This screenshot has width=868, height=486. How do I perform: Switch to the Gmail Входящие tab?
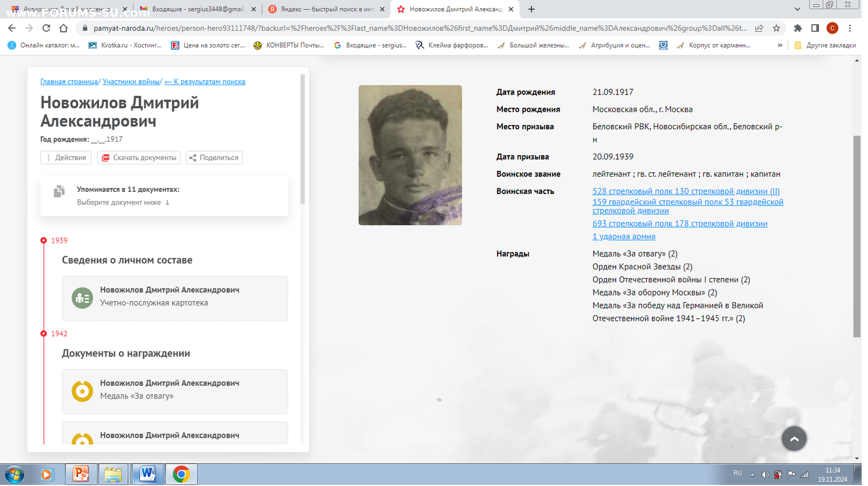pos(198,9)
